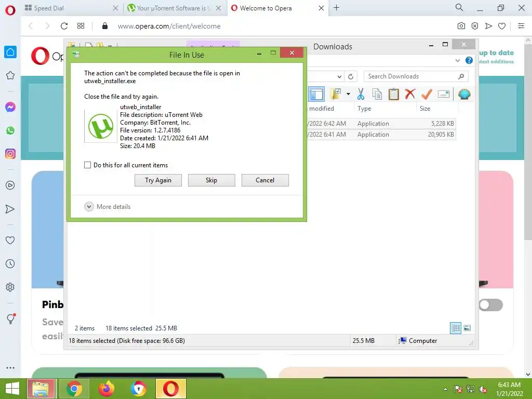Click the Copy icon in Downloads toolbar
Image resolution: width=532 pixels, height=399 pixels.
point(377,94)
